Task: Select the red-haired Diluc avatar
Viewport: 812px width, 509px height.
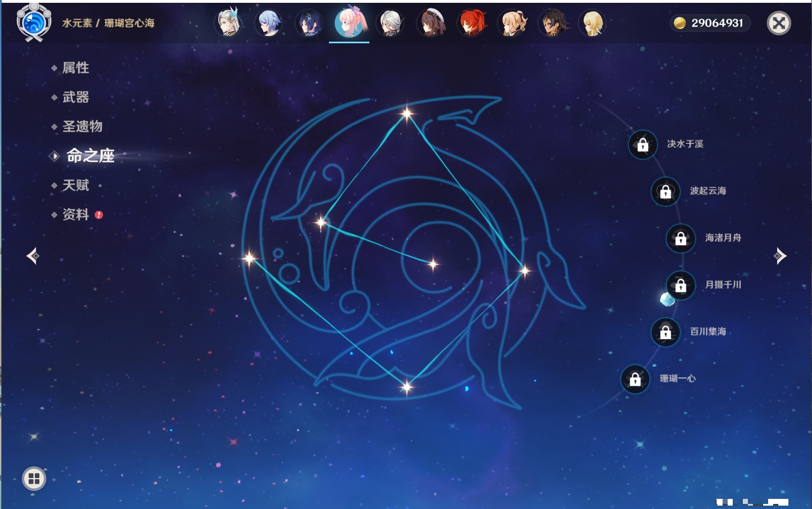Action: pyautogui.click(x=471, y=23)
